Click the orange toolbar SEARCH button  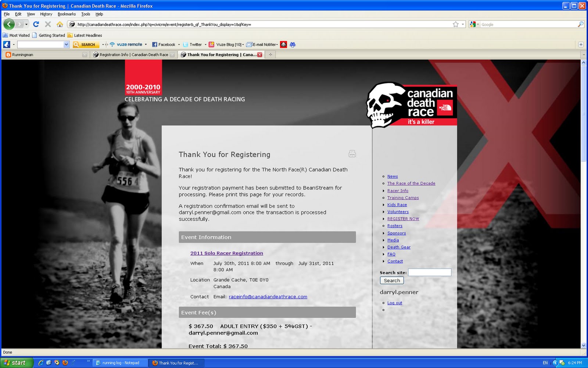click(86, 45)
